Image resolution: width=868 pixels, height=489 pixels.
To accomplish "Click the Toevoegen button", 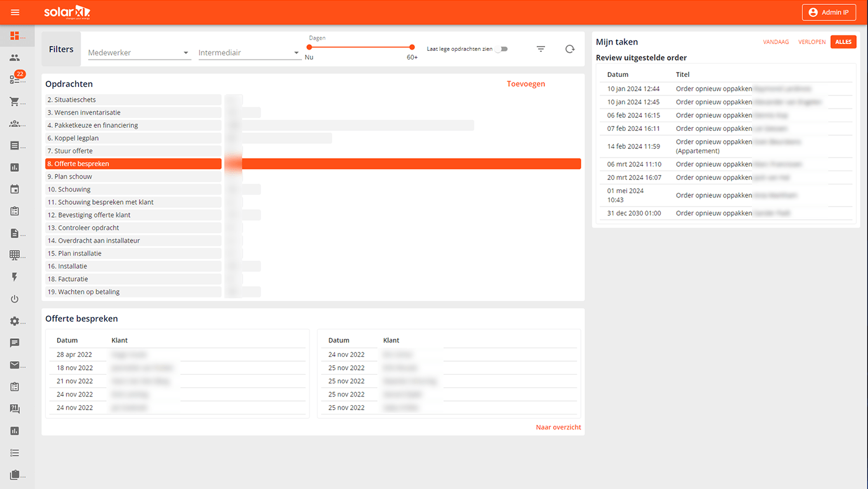I will pyautogui.click(x=526, y=84).
